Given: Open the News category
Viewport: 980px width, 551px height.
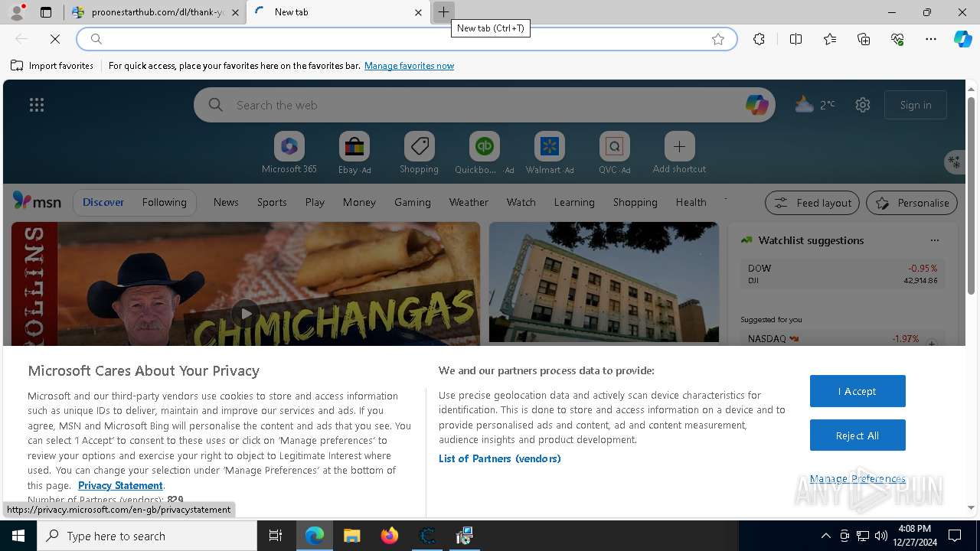Looking at the screenshot, I should pos(226,202).
